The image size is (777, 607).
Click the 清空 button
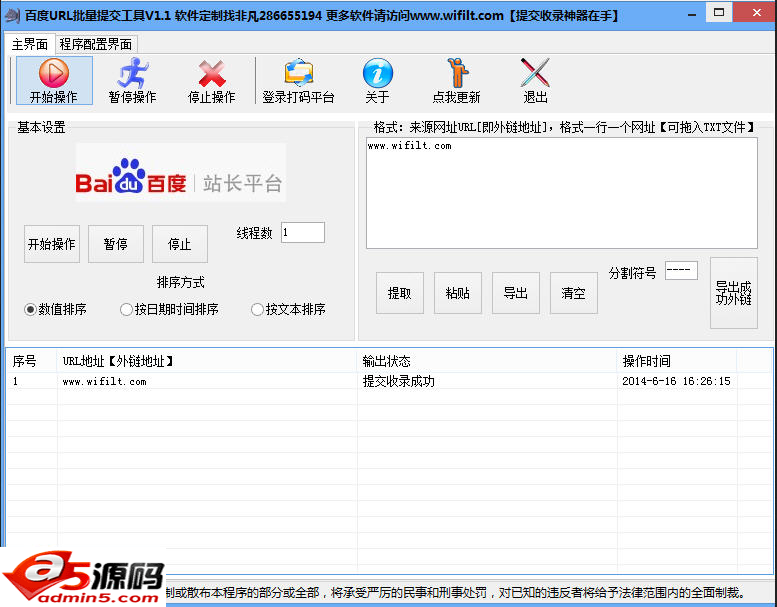click(x=573, y=293)
